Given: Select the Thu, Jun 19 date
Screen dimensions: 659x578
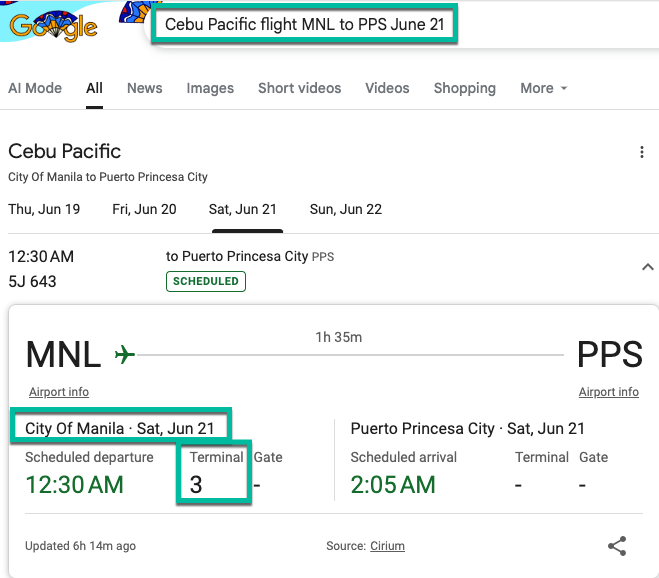Looking at the screenshot, I should point(44,209).
